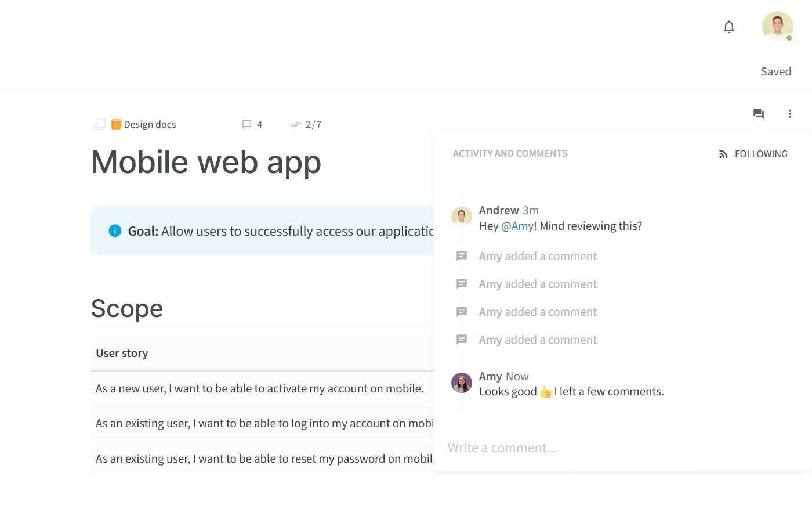Select the log into my account story row

(x=262, y=423)
